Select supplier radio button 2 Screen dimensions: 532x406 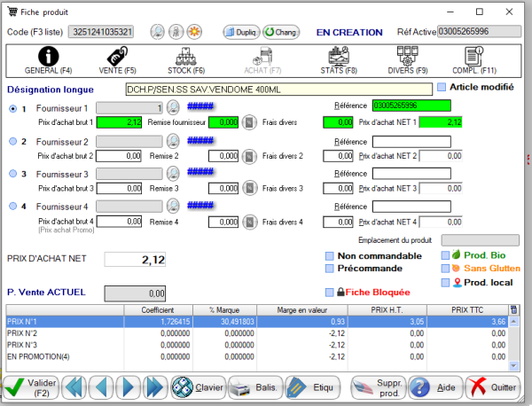pyautogui.click(x=12, y=141)
